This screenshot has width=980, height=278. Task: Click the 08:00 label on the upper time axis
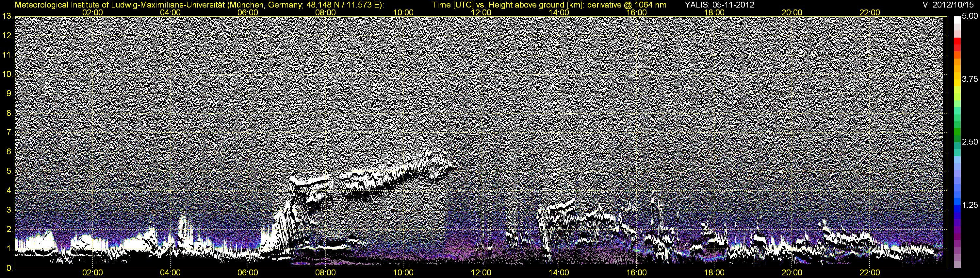[326, 12]
